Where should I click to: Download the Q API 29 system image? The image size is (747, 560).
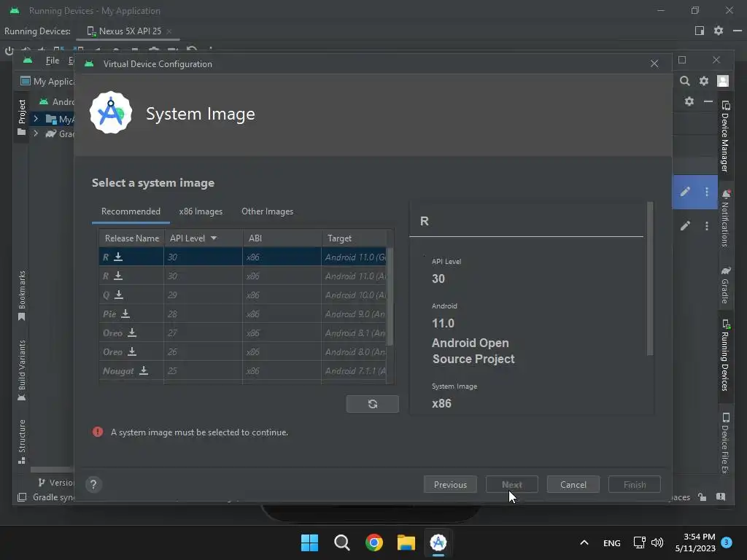point(119,295)
